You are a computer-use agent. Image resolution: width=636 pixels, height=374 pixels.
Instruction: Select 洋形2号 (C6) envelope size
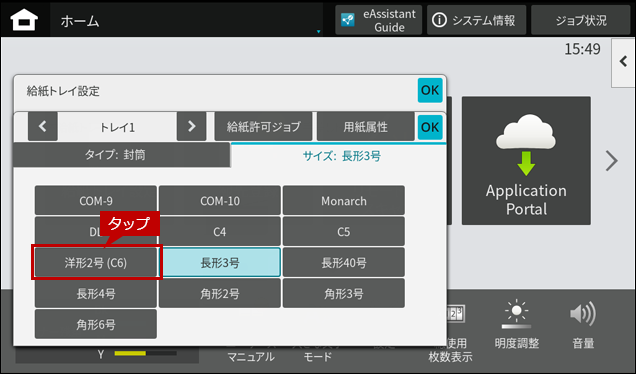click(96, 263)
